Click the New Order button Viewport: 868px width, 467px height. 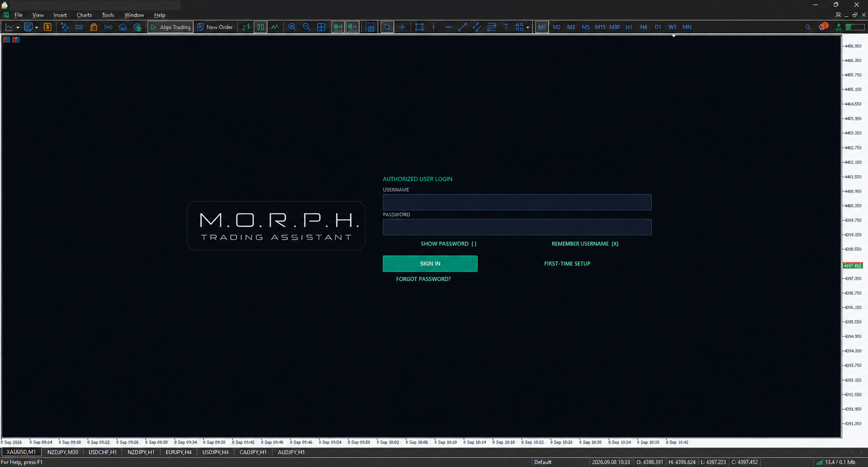215,27
